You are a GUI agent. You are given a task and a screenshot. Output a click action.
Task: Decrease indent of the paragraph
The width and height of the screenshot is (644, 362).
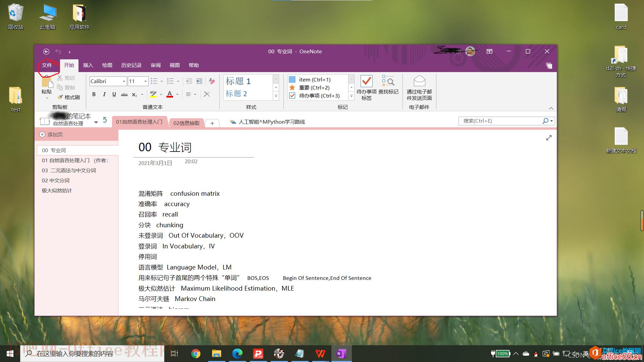[x=189, y=81]
